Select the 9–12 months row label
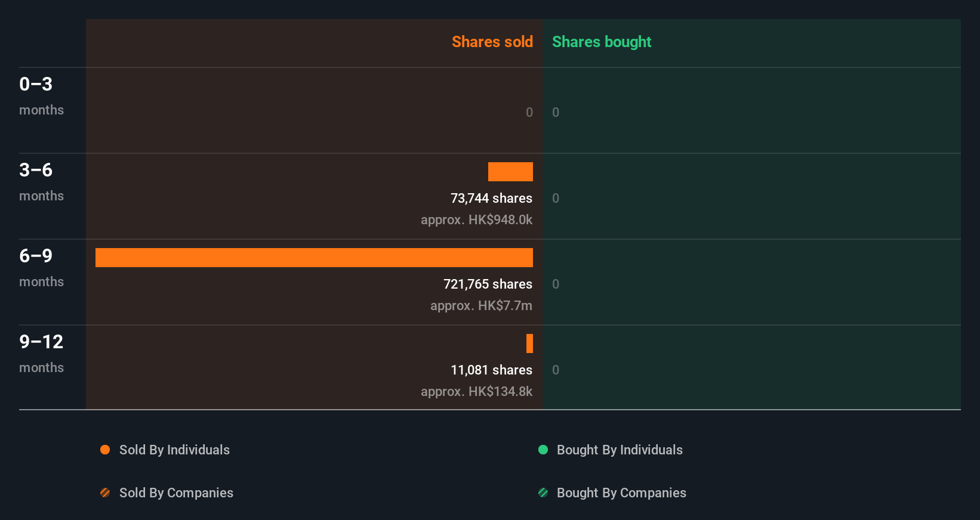 [x=41, y=353]
